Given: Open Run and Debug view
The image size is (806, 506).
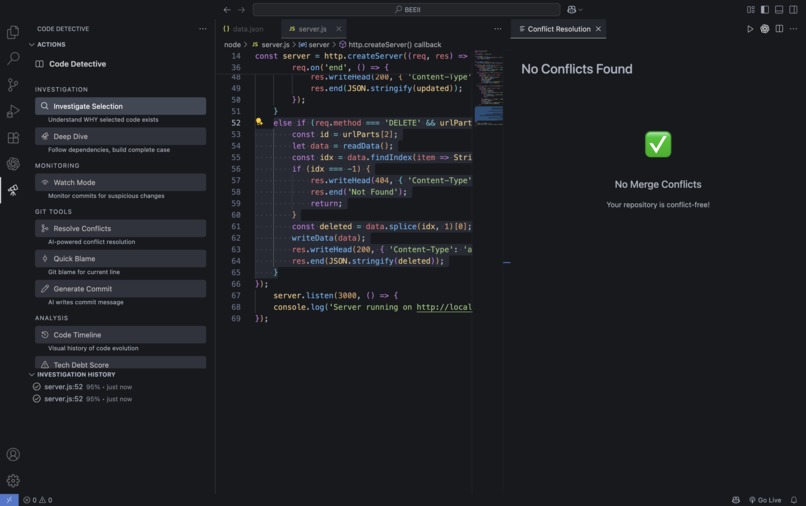Looking at the screenshot, I should pyautogui.click(x=13, y=111).
